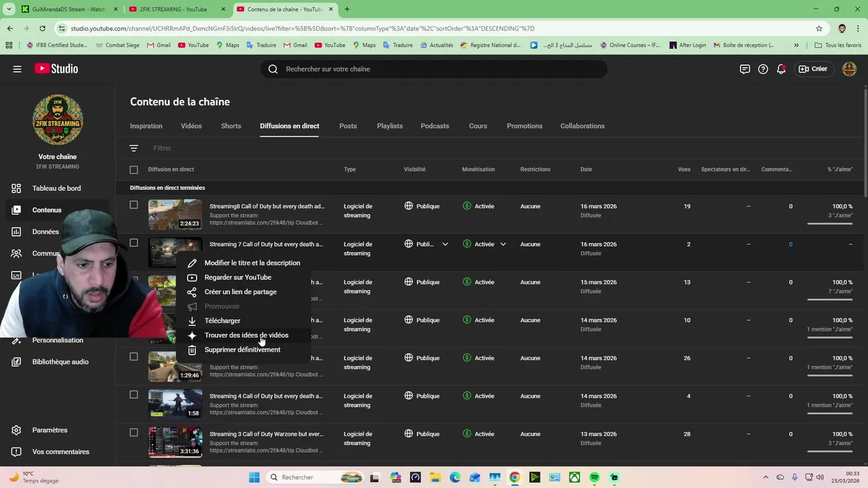Click the Vos commentaires sidebar icon
Viewport: 868px width, 488px height.
click(17, 451)
